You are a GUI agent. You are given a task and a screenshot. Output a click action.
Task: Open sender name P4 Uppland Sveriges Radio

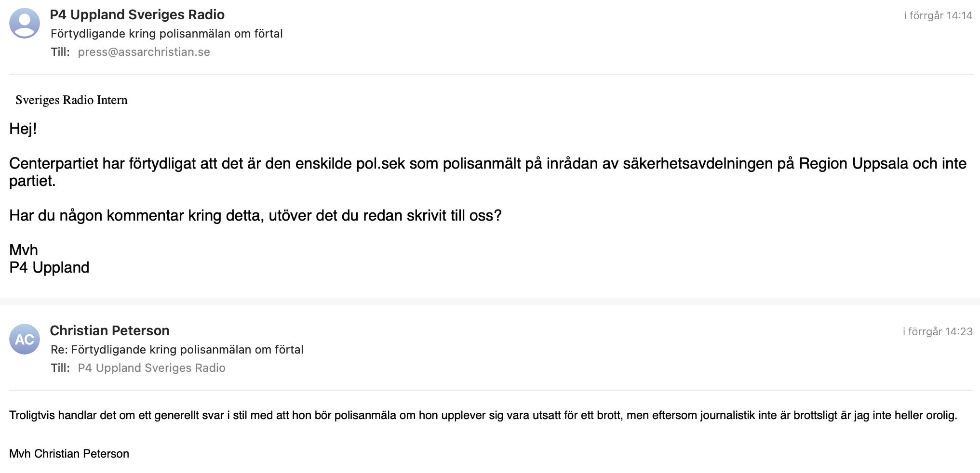137,14
